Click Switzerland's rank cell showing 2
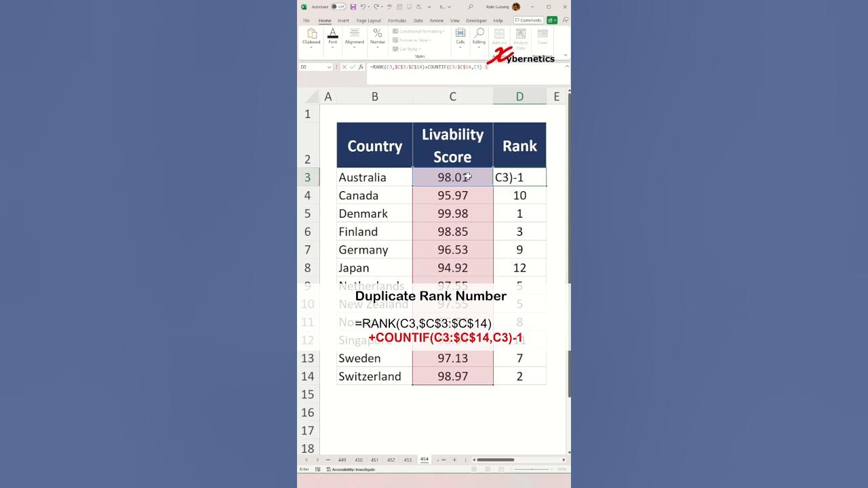 pyautogui.click(x=519, y=376)
